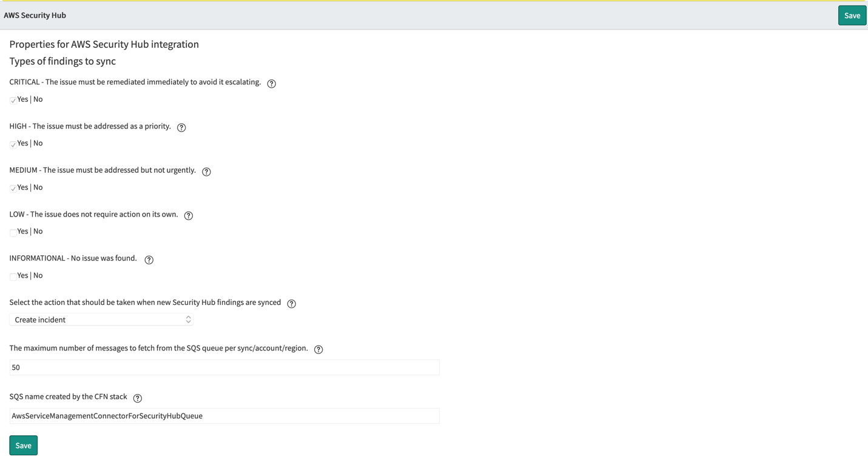Image resolution: width=868 pixels, height=465 pixels.
Task: Click the maximum messages field showing 50
Action: pyautogui.click(x=224, y=367)
